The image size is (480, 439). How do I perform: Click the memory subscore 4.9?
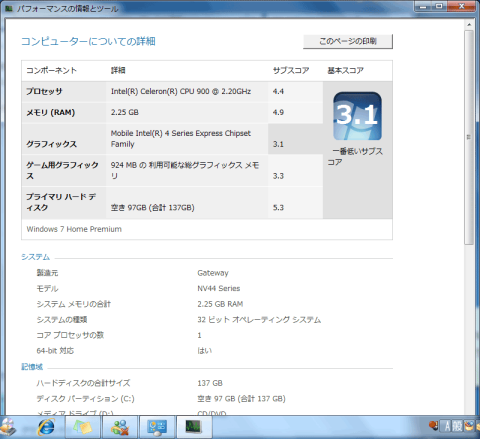pyautogui.click(x=278, y=112)
